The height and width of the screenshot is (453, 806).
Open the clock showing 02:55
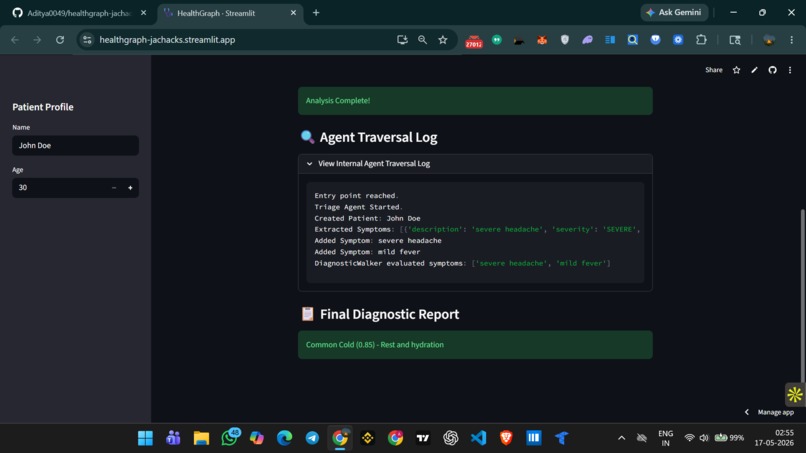point(774,438)
